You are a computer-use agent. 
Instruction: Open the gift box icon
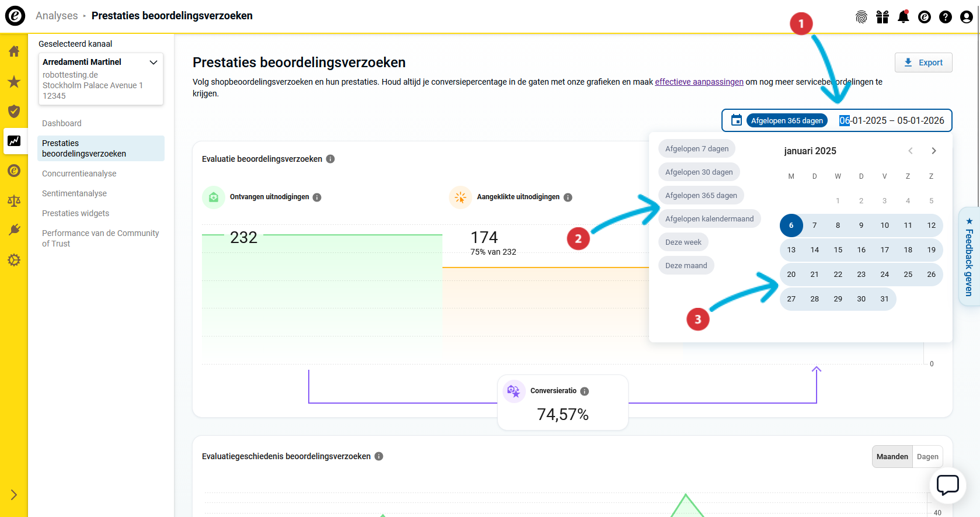pyautogui.click(x=882, y=17)
